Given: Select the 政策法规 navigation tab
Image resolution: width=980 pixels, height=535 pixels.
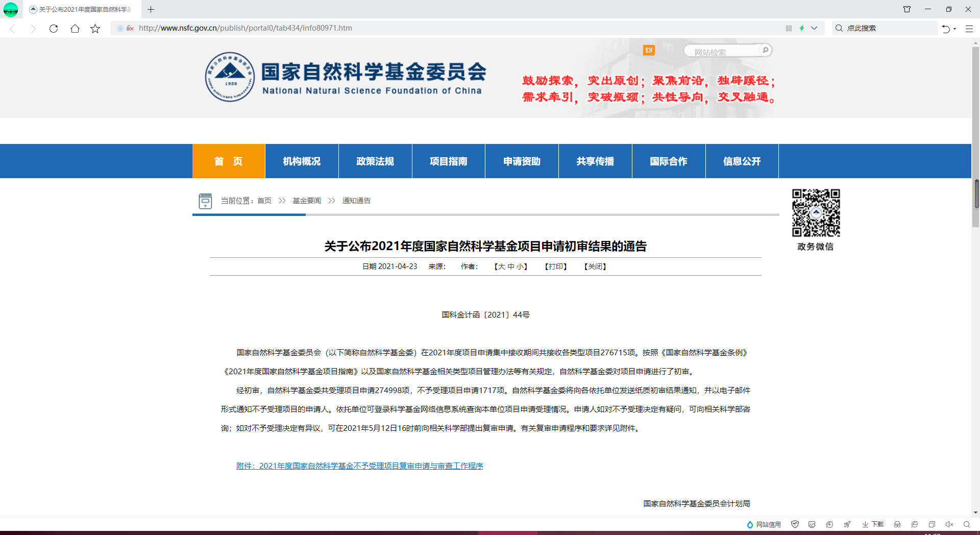Looking at the screenshot, I should (x=375, y=161).
